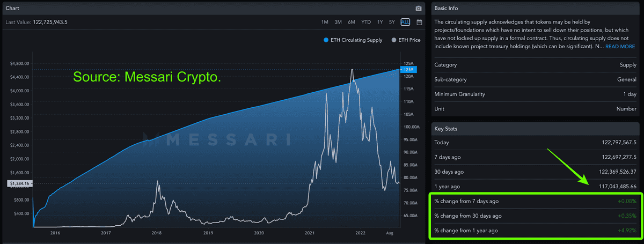Click the 2021 x-axis label
This screenshot has width=644, height=244.
point(310,233)
